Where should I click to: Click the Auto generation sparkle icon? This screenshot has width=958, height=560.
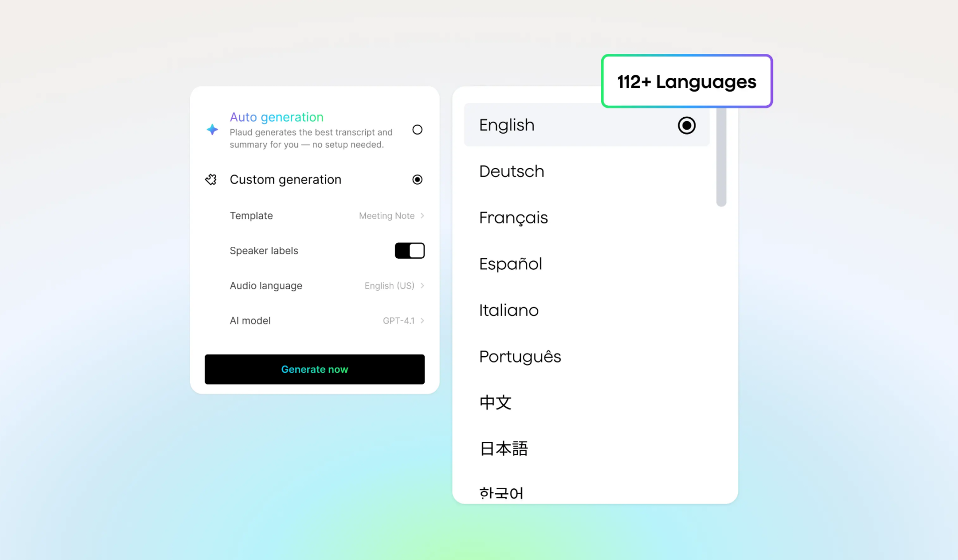click(212, 130)
